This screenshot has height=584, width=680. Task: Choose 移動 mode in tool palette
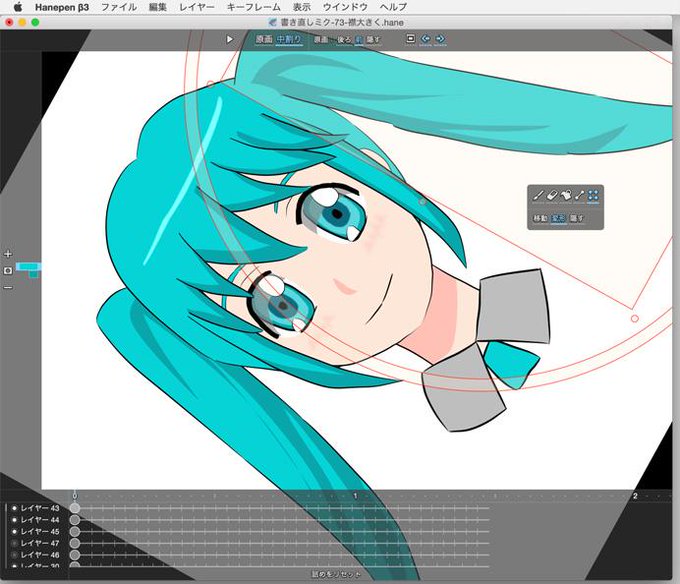coord(540,218)
